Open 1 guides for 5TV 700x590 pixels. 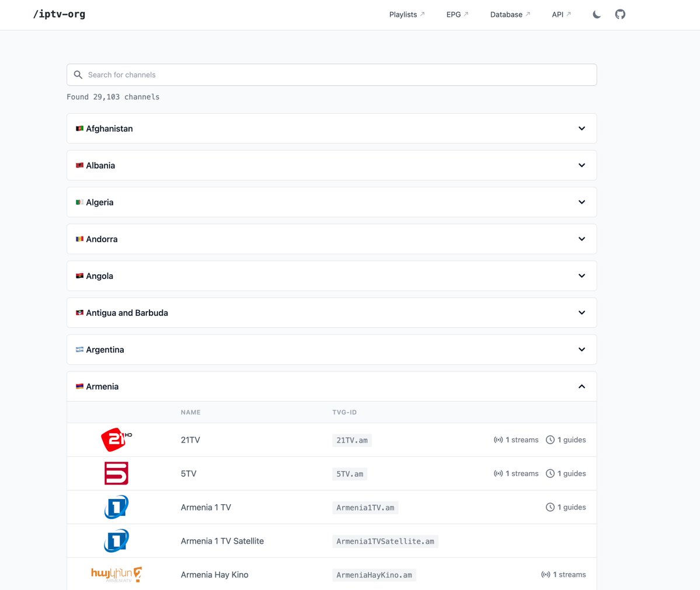(566, 473)
